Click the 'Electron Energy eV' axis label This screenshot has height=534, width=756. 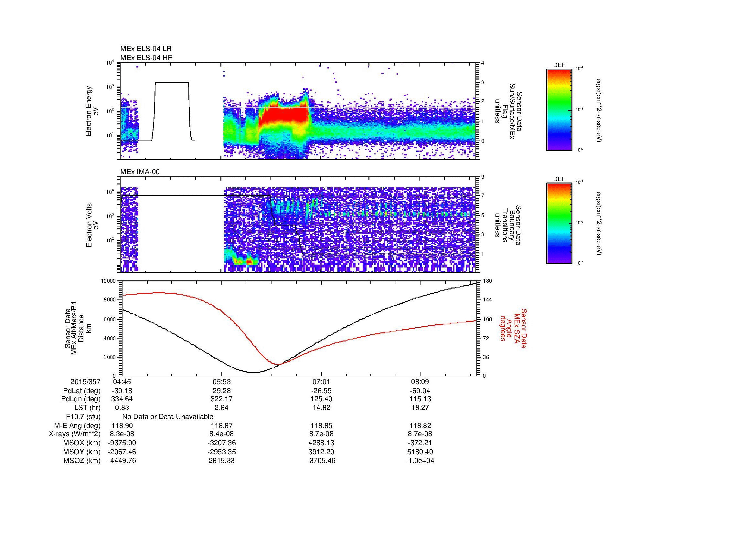(x=92, y=111)
